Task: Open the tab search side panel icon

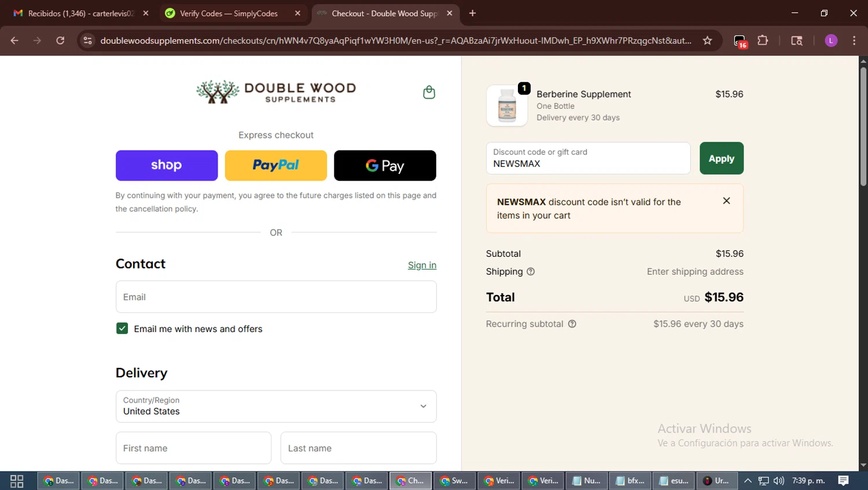Action: 797,40
